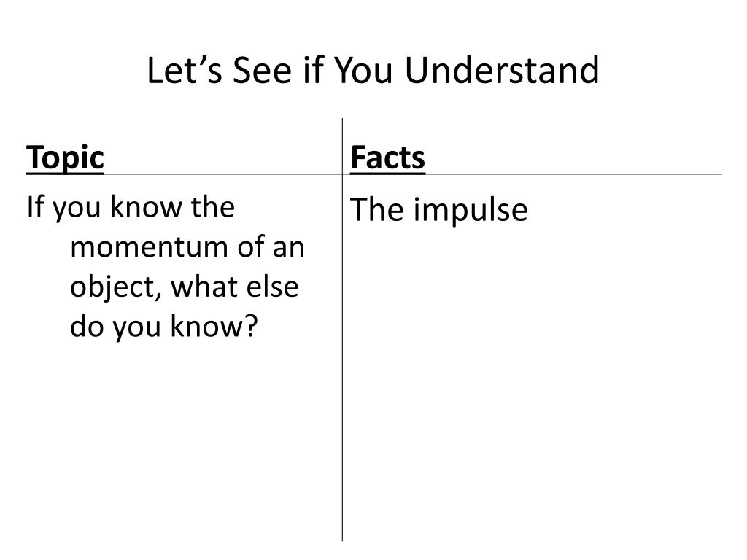Click the word 'object,' in the question
Viewport: 747px width, 560px height.
click(x=116, y=287)
